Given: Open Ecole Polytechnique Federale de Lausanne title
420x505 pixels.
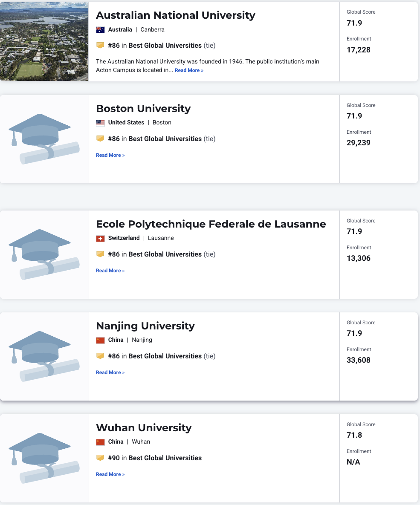Looking at the screenshot, I should coord(211,224).
